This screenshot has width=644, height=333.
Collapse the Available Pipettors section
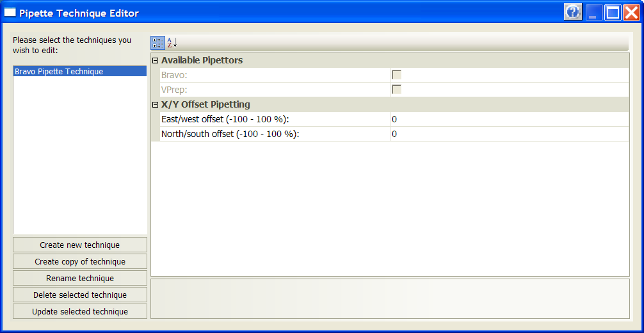point(155,60)
